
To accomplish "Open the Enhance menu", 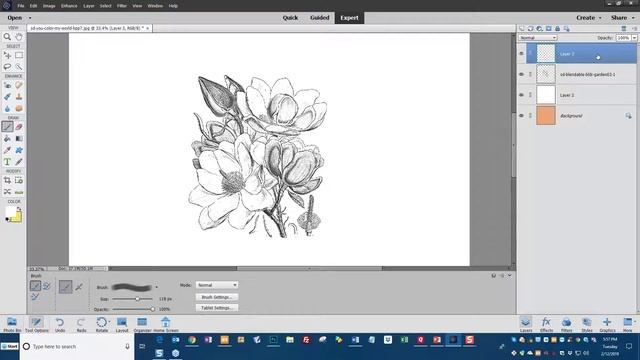I will [69, 6].
